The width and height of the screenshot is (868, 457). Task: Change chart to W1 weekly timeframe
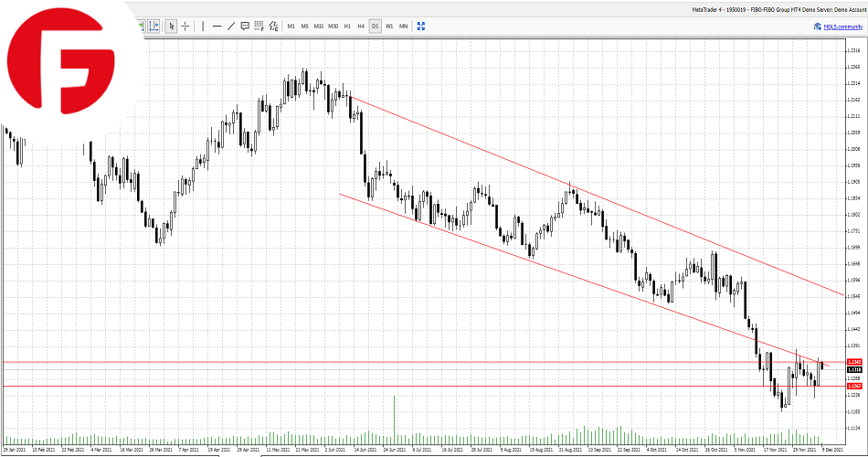click(x=389, y=27)
